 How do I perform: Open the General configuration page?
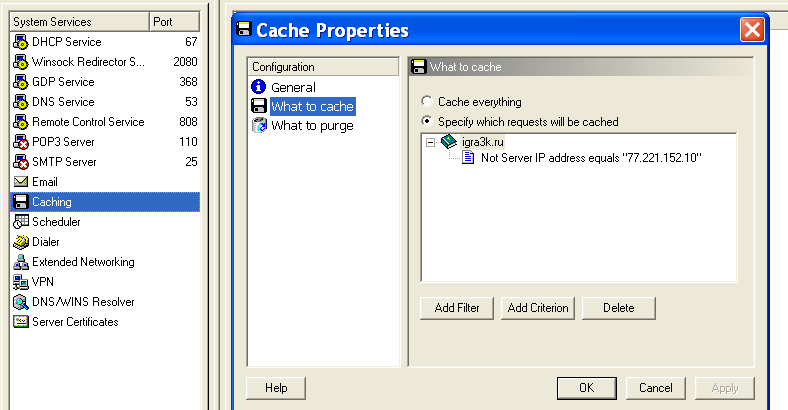click(293, 87)
